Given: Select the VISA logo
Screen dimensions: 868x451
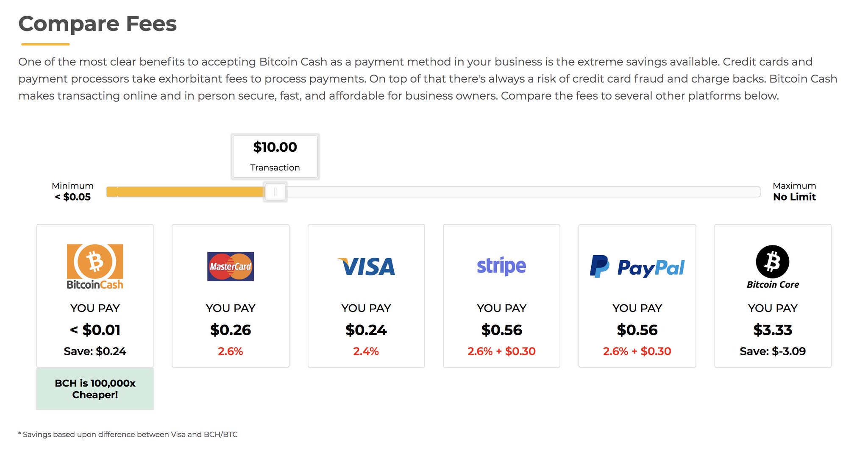Looking at the screenshot, I should coord(366,267).
